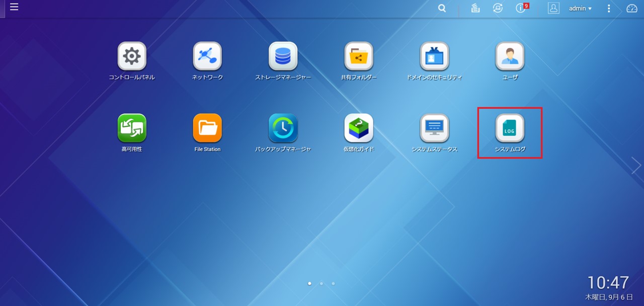Open ユーザ app
Screen dimensions: 644x306
pos(510,56)
